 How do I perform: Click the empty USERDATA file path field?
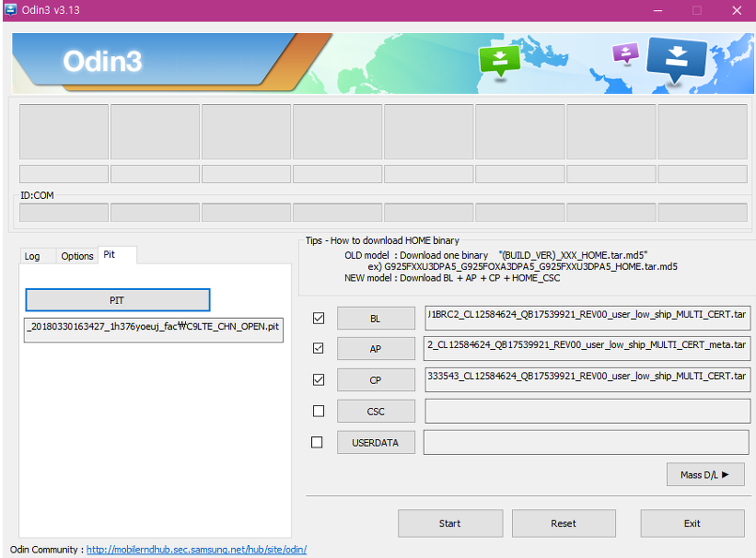(x=587, y=442)
